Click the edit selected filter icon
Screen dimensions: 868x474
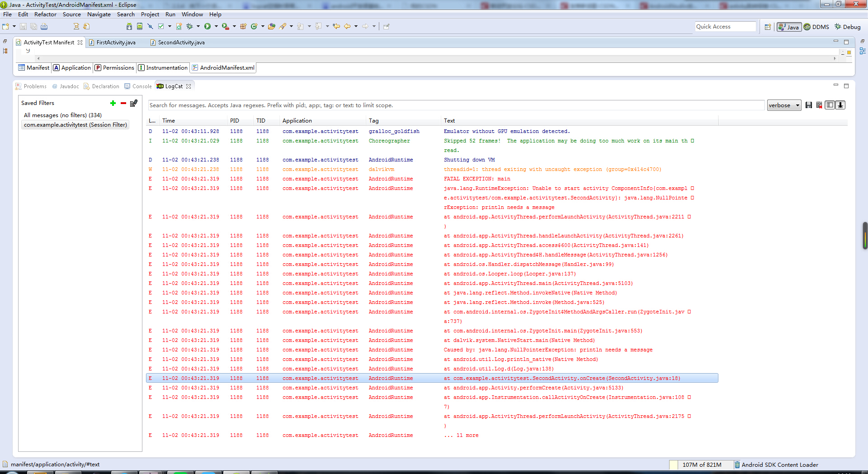tap(133, 103)
